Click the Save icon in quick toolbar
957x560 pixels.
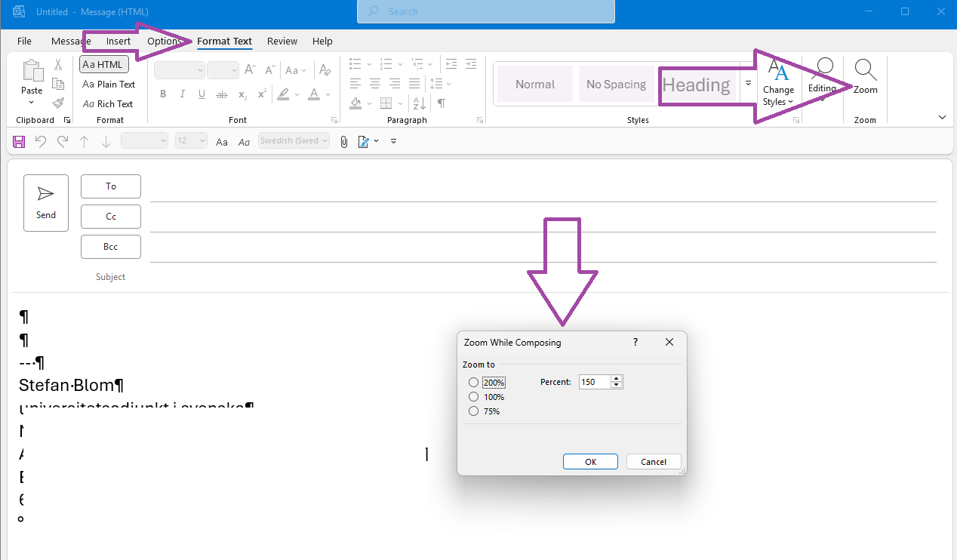[x=19, y=141]
